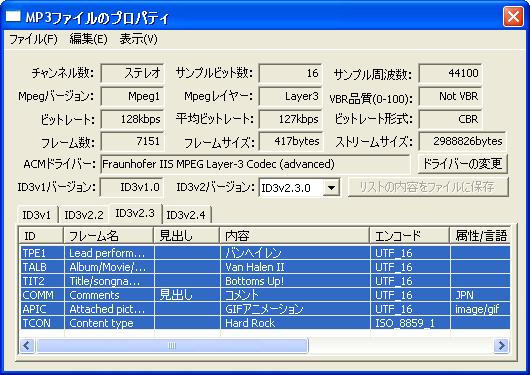Click the ACMドライバー codec field
530x375 pixels.
tap(255, 164)
